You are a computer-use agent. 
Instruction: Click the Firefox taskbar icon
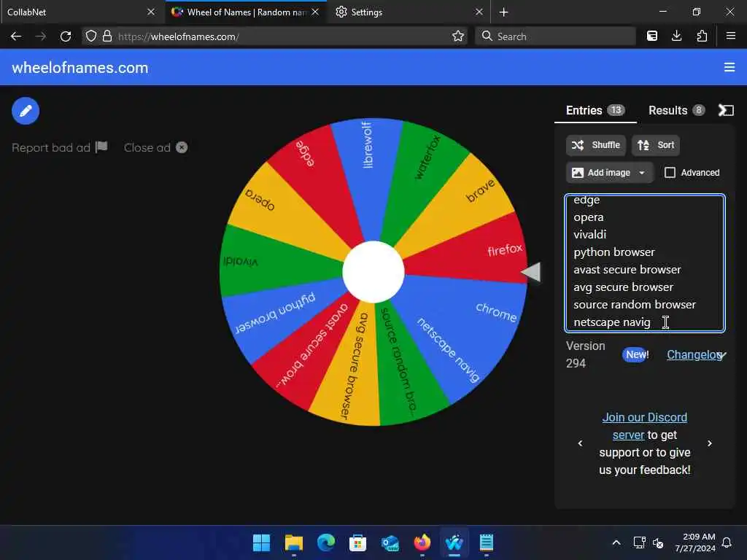coord(422,542)
